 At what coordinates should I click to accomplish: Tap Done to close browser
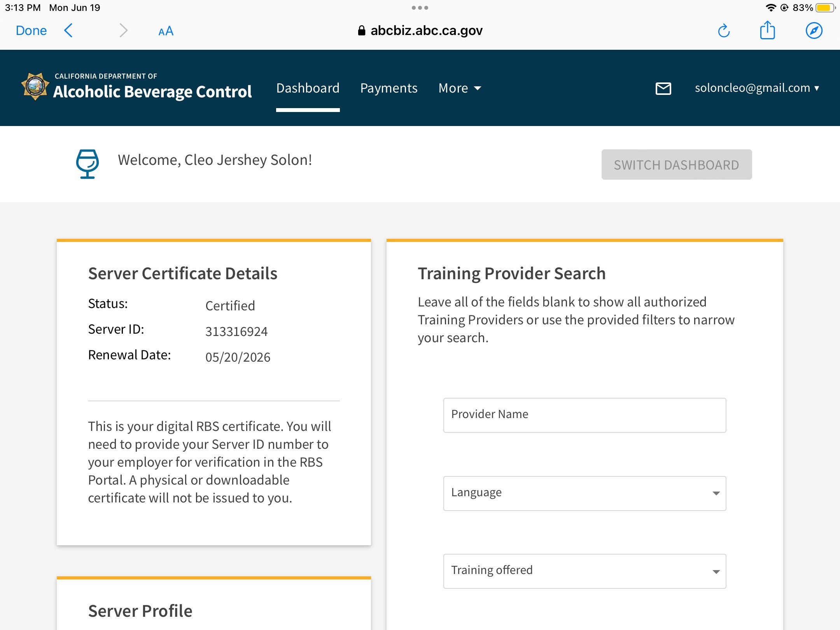coord(31,31)
